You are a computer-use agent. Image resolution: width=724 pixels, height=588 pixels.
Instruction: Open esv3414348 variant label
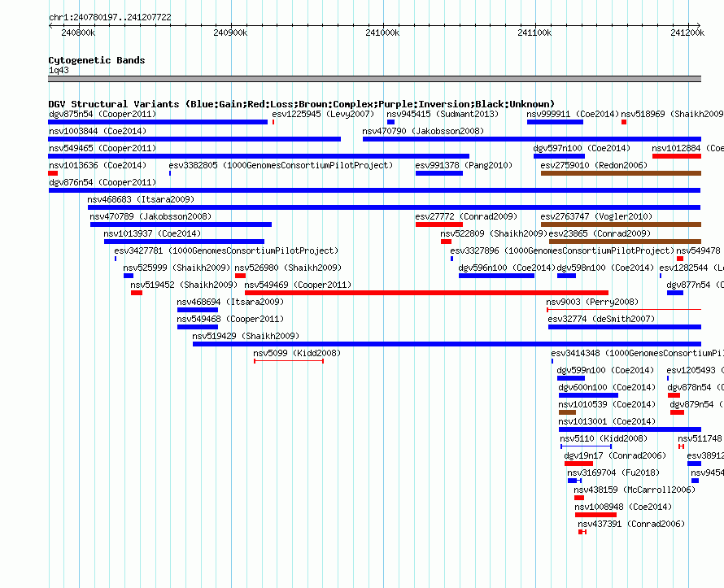coord(637,353)
